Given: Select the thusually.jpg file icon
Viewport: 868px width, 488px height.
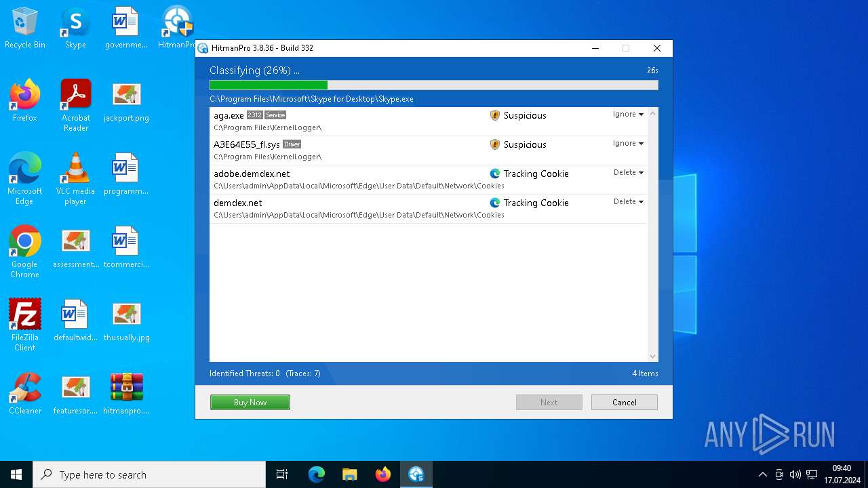Looking at the screenshot, I should click(126, 321).
